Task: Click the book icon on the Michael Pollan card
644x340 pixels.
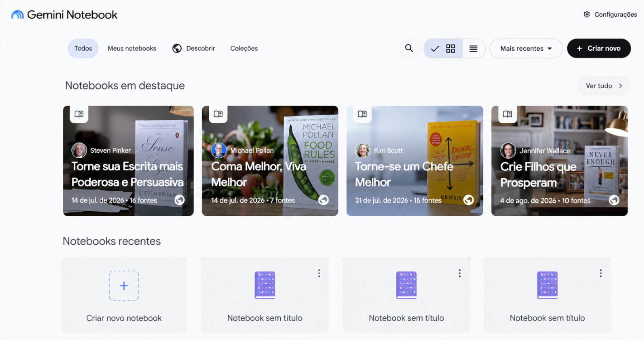Action: click(218, 114)
